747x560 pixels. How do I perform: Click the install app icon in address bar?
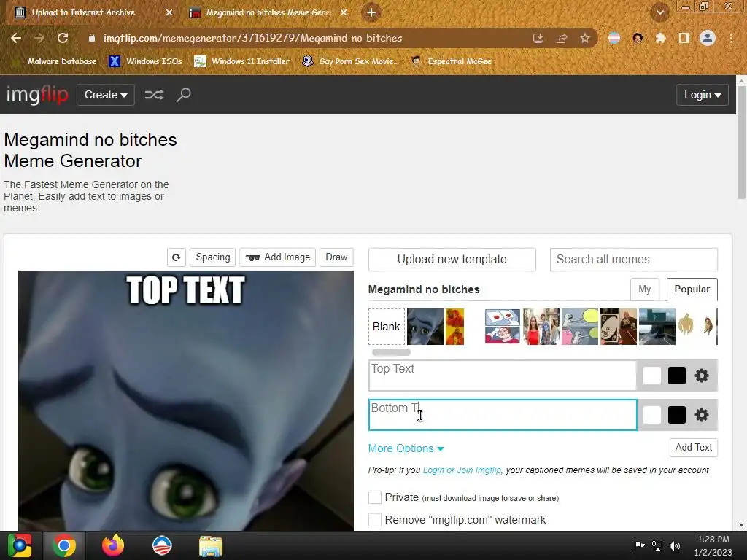pyautogui.click(x=538, y=38)
